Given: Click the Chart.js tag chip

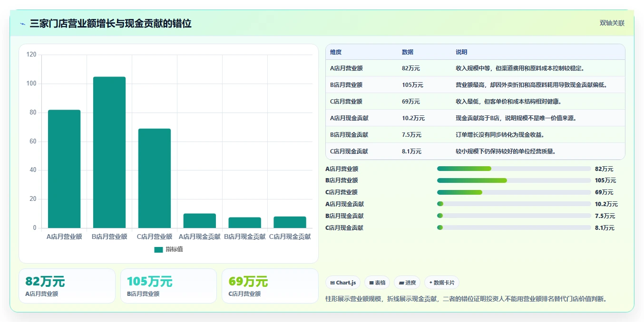Looking at the screenshot, I should point(343,283).
